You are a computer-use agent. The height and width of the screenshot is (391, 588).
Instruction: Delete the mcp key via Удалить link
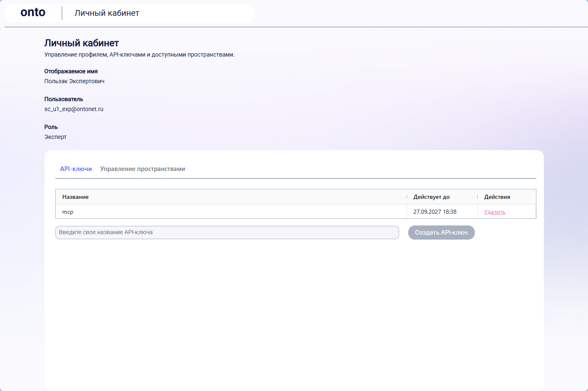click(495, 212)
